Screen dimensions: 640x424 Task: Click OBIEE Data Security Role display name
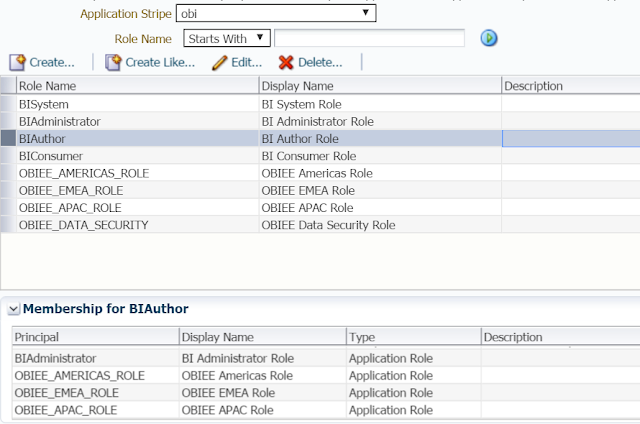328,225
